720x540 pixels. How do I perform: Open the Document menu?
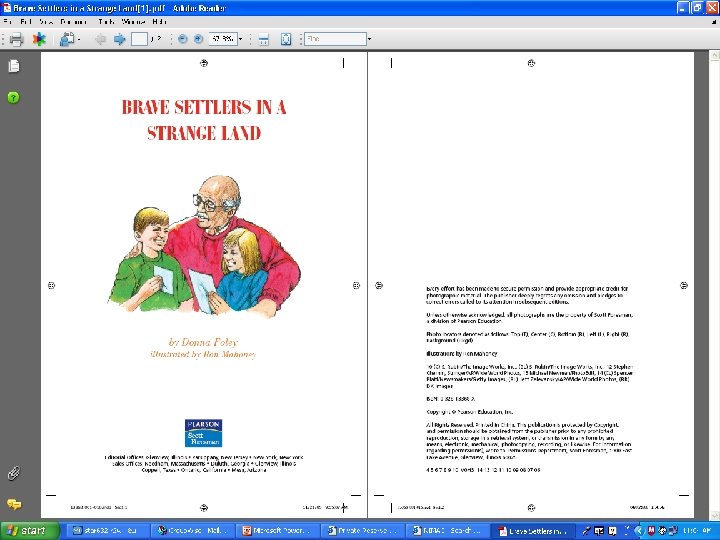click(x=74, y=22)
